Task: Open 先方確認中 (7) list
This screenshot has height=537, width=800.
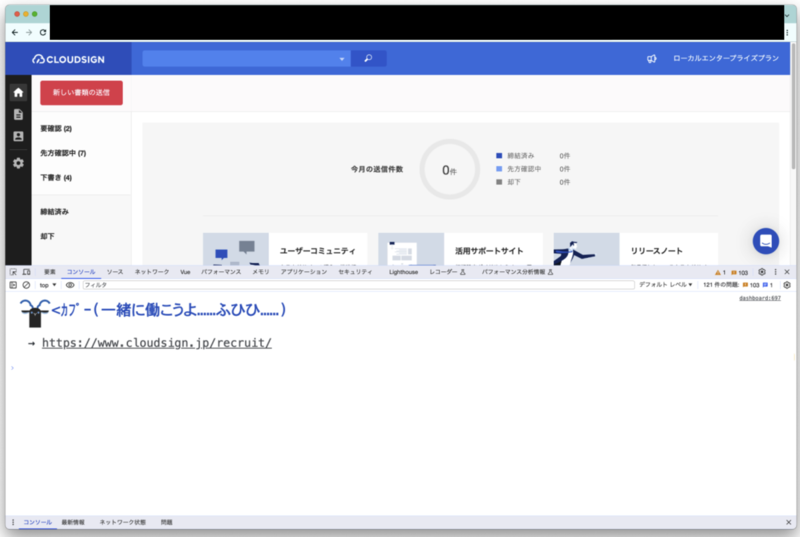Action: (x=63, y=153)
